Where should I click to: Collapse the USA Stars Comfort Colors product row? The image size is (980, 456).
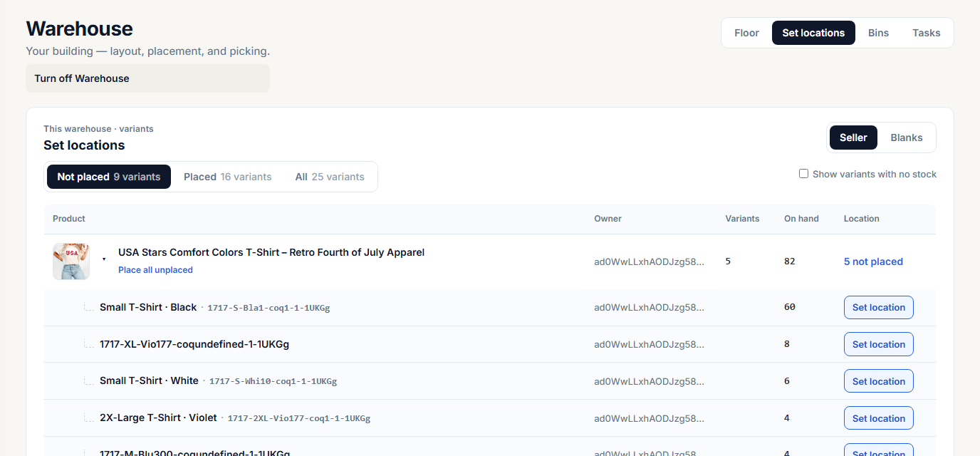pyautogui.click(x=104, y=259)
